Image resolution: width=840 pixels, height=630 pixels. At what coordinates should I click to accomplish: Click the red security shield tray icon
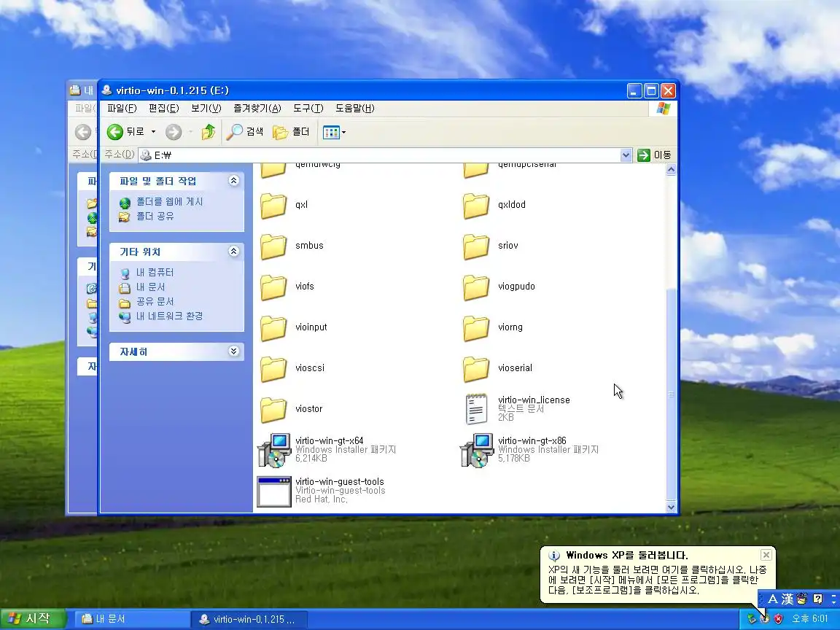pos(779,619)
